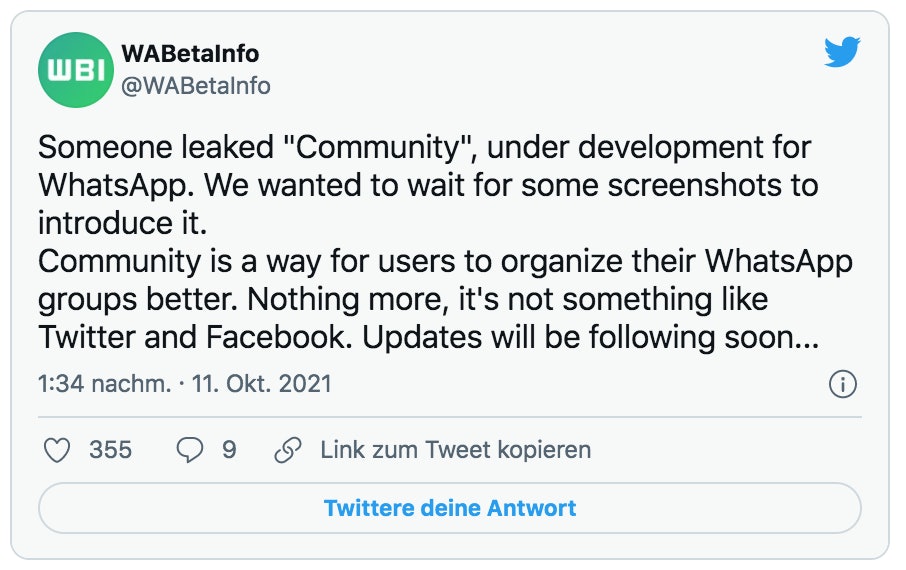Select "Link zum Tweet kopieren" text

(455, 450)
